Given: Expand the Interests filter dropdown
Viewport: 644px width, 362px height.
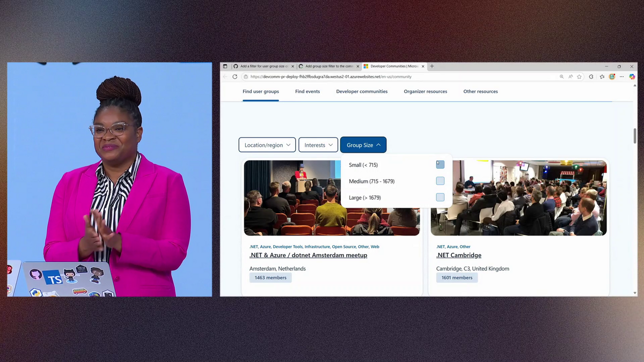Looking at the screenshot, I should point(318,145).
